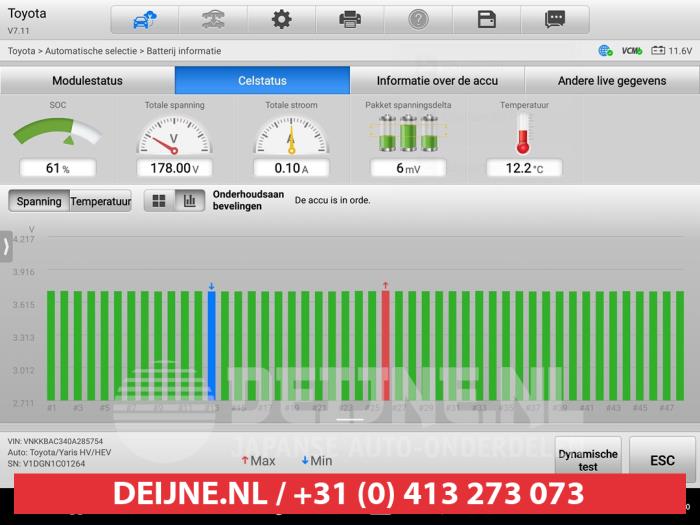The width and height of the screenshot is (700, 525).
Task: Toggle chart to Temperatuur view
Action: pos(100,201)
